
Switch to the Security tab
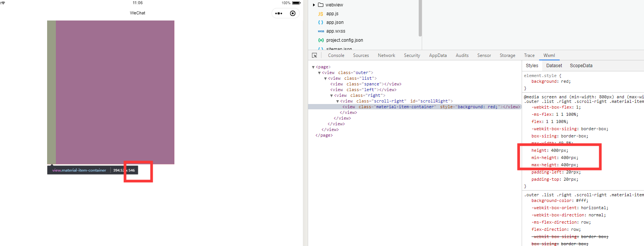[412, 55]
